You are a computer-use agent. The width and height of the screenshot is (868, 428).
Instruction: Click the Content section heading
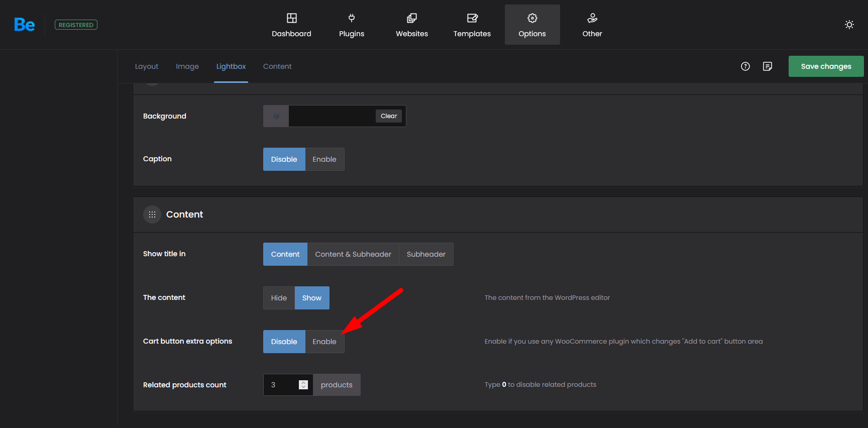click(x=185, y=215)
